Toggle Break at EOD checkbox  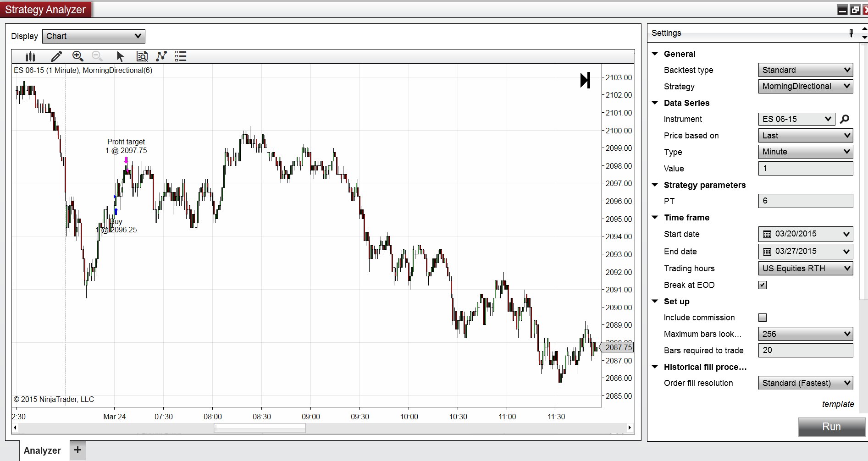[763, 285]
